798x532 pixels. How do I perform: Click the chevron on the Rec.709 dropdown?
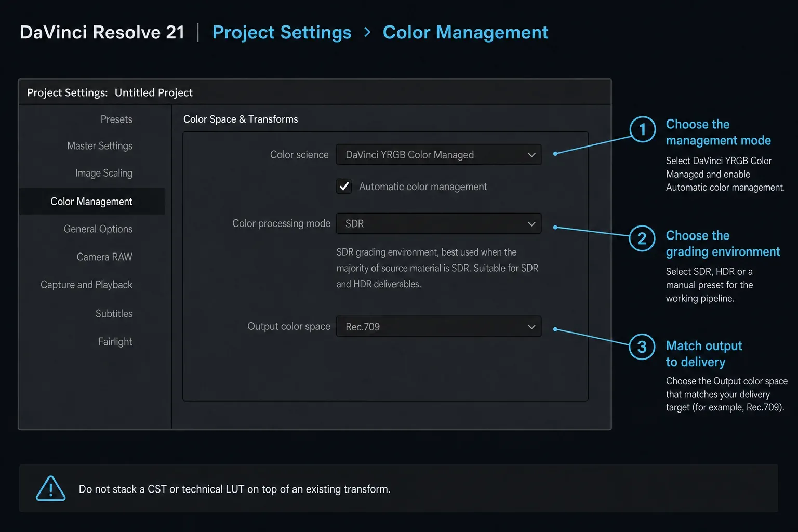531,327
